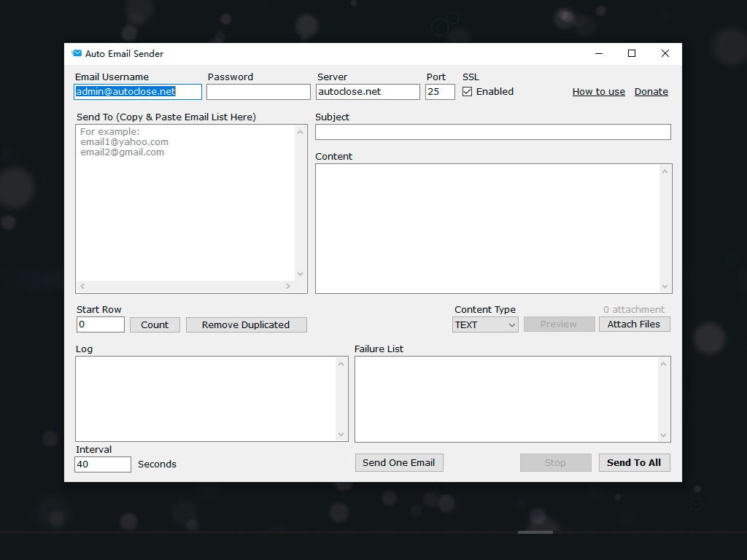The image size is (747, 560).
Task: Focus the Port input field
Action: 440,92
